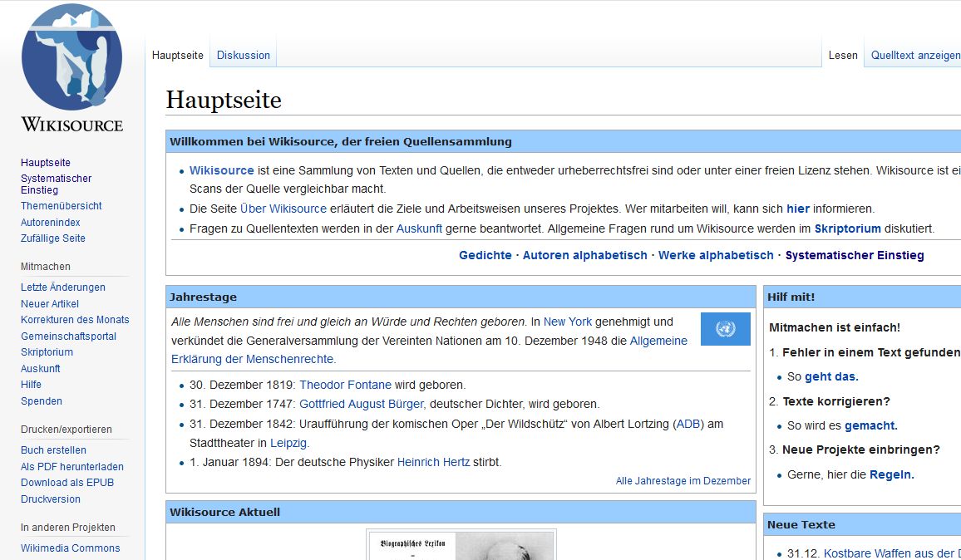The image size is (961, 560).
Task: Click the ADB link for Lortzing
Action: coord(688,424)
